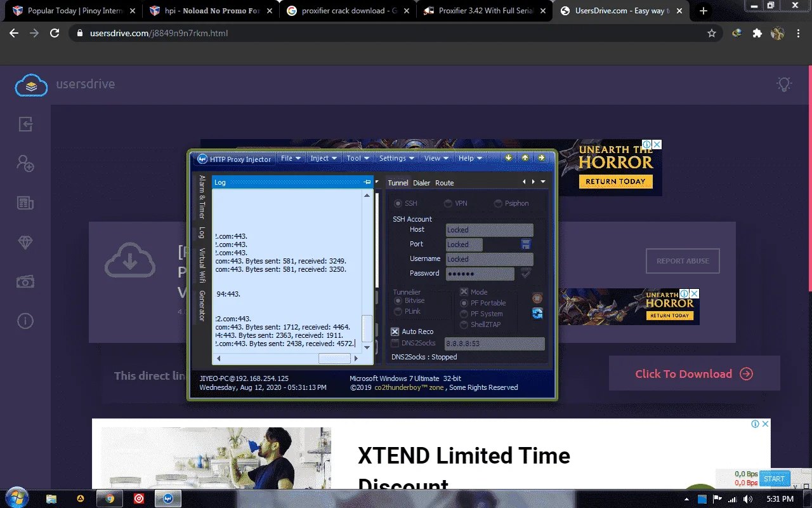The image size is (812, 508).
Task: Click the diamond premium icon in sidebar
Action: [x=25, y=243]
